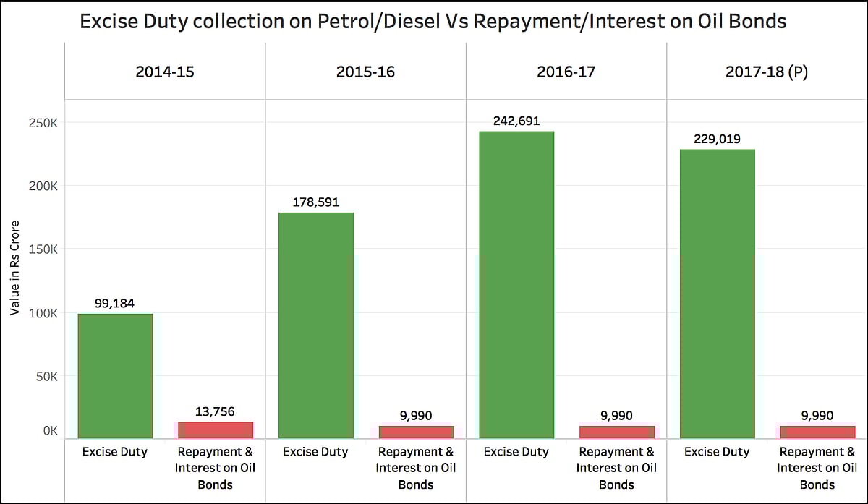Click the 2016-17 column header

coord(566,72)
